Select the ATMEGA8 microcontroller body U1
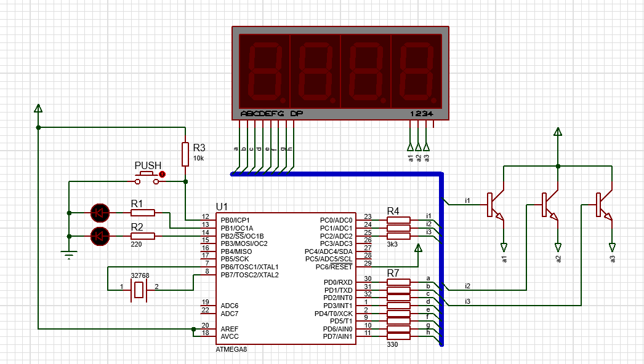The height and width of the screenshot is (364, 644). click(286, 279)
